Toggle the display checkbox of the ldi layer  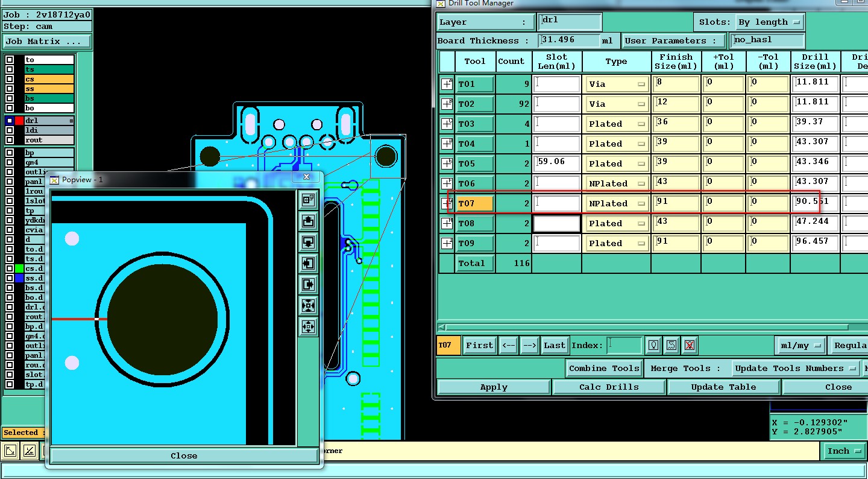pyautogui.click(x=9, y=130)
